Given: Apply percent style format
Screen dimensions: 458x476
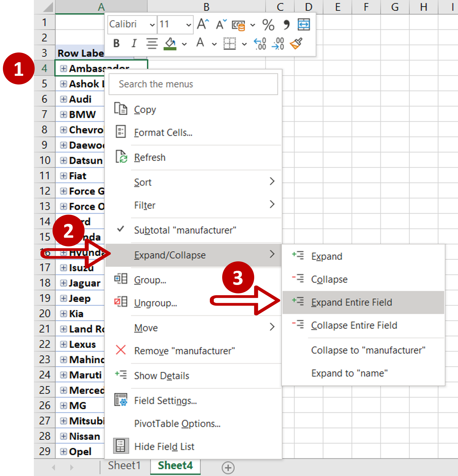Looking at the screenshot, I should tap(268, 25).
